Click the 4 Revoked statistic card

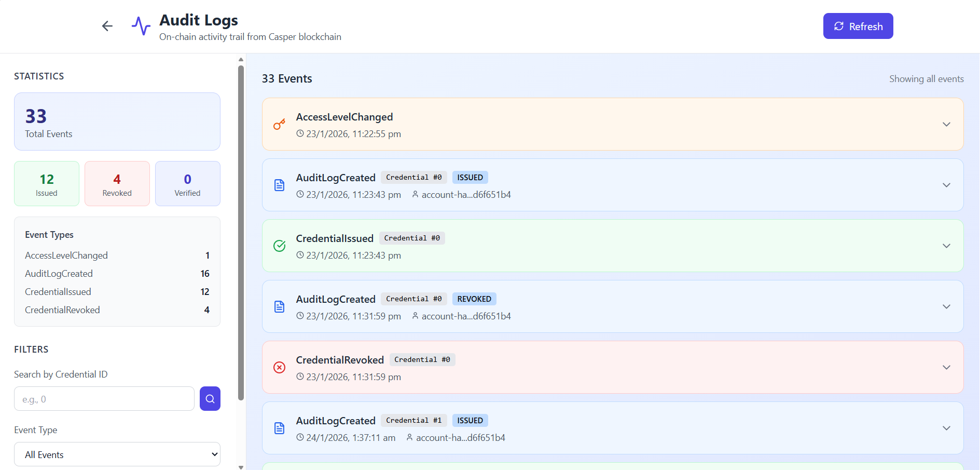[x=117, y=184]
